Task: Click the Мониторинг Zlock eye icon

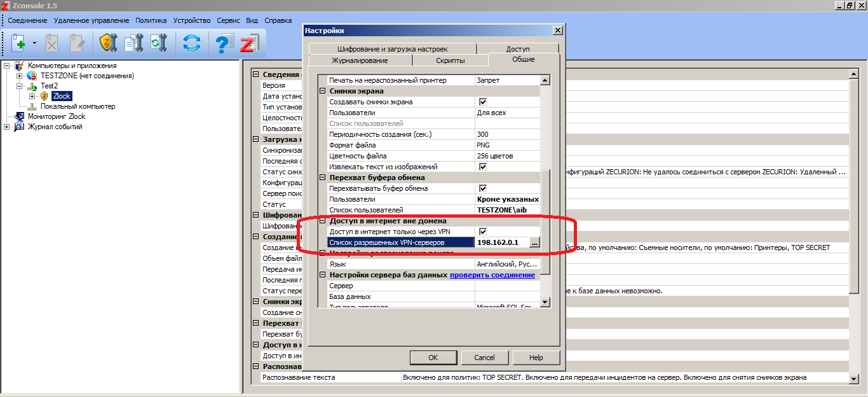Action: click(x=19, y=116)
